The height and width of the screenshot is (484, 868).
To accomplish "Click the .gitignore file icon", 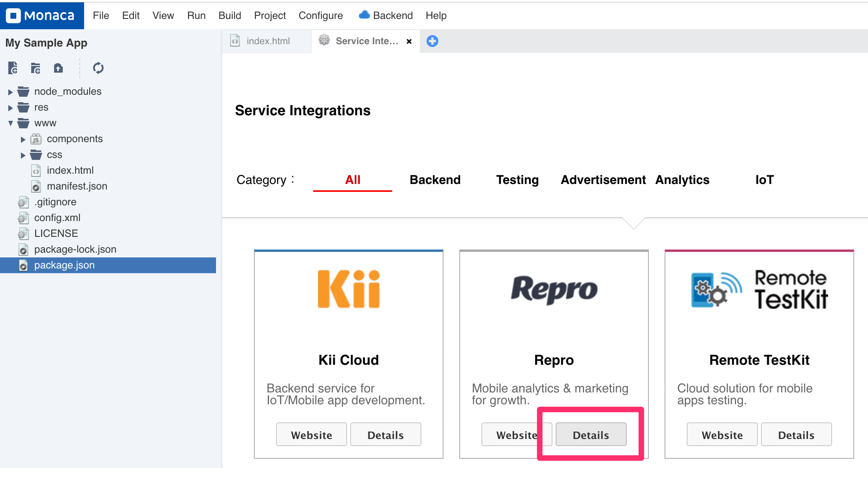I will click(x=23, y=202).
